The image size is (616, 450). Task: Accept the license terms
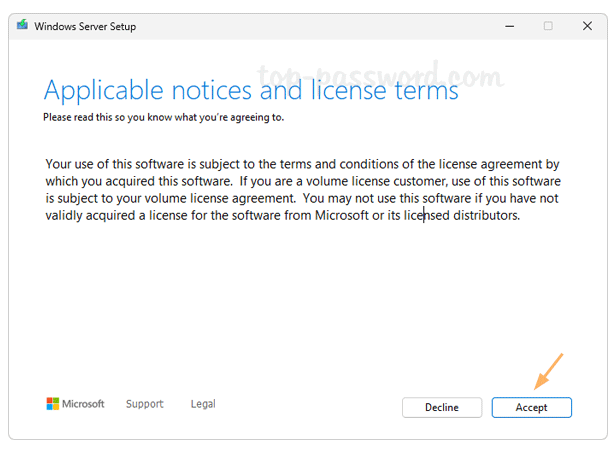(531, 407)
